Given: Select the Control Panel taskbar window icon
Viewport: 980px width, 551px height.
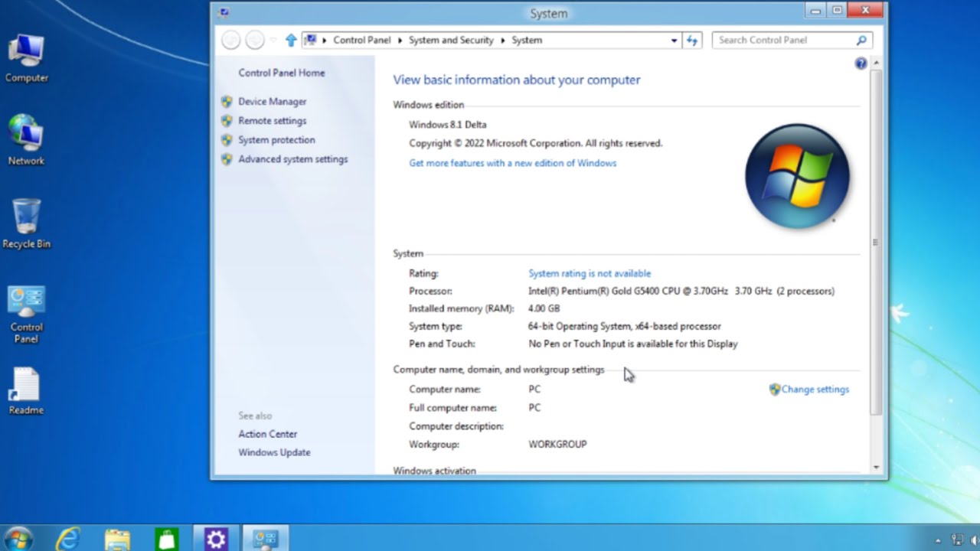Looking at the screenshot, I should coord(266,539).
